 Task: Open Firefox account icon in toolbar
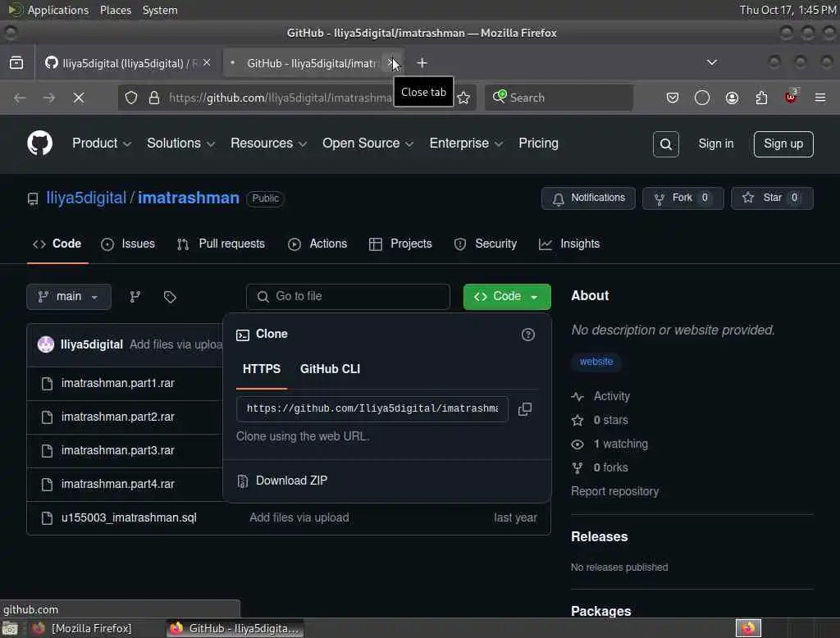(732, 98)
